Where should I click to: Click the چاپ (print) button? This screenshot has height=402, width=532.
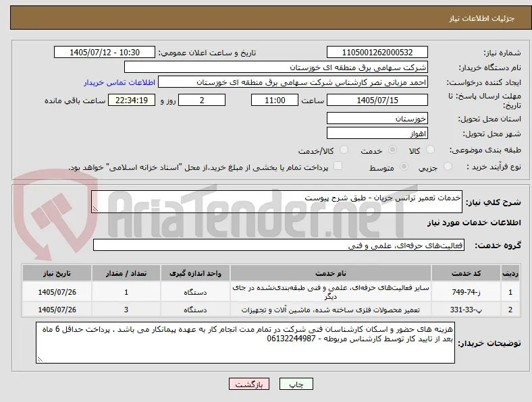[296, 384]
